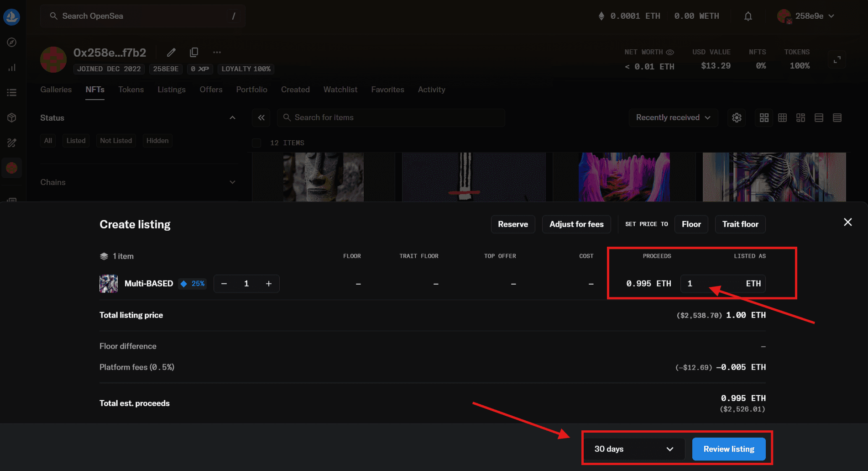This screenshot has height=471, width=868.
Task: Open the dark sword NFT thumbnail
Action: click(474, 177)
